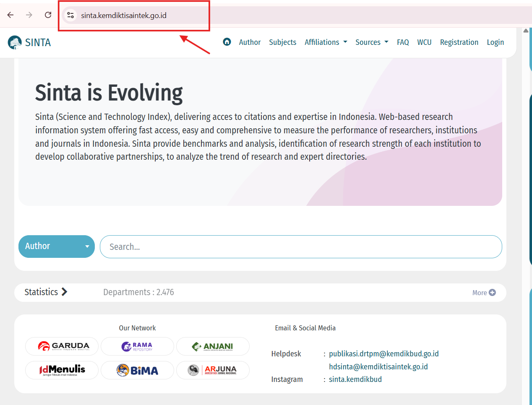Click the 'Email & Social Media' heading
The width and height of the screenshot is (532, 405).
[x=305, y=328]
